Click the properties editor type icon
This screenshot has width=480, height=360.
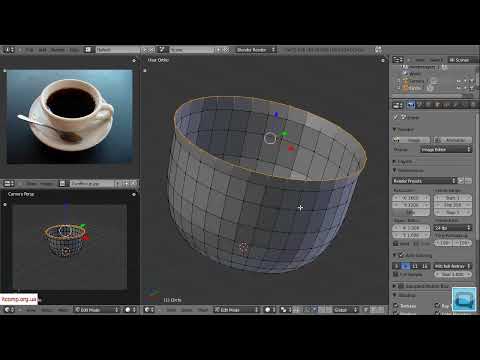click(x=398, y=105)
